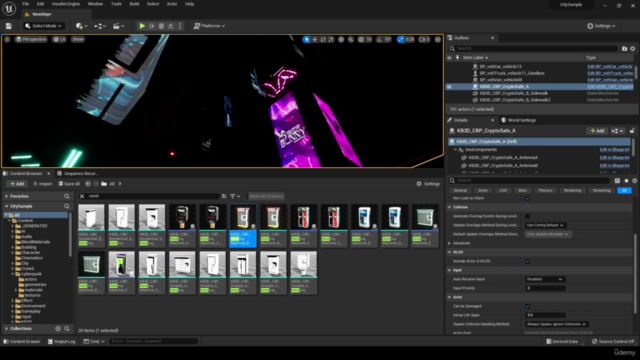The image size is (640, 360).
Task: Toggle grid snapping in the viewport
Action: [361, 40]
